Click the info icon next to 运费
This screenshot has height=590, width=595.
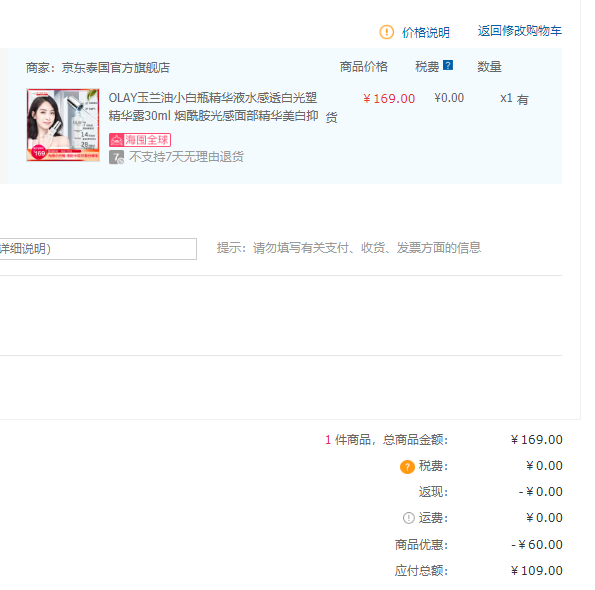pyautogui.click(x=408, y=518)
